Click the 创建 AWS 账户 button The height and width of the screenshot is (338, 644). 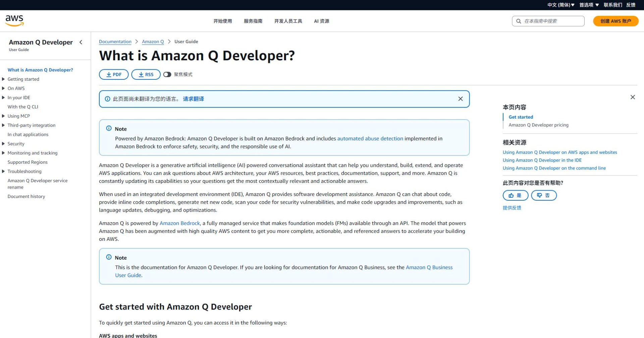[615, 21]
